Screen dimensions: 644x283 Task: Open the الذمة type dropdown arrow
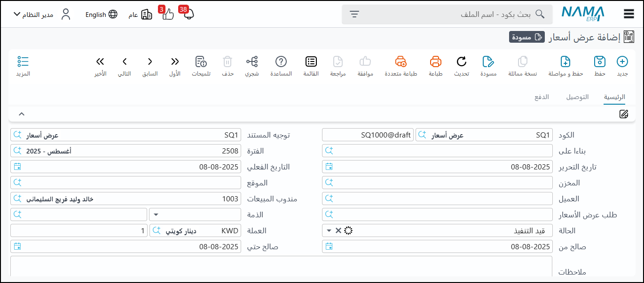(x=156, y=214)
